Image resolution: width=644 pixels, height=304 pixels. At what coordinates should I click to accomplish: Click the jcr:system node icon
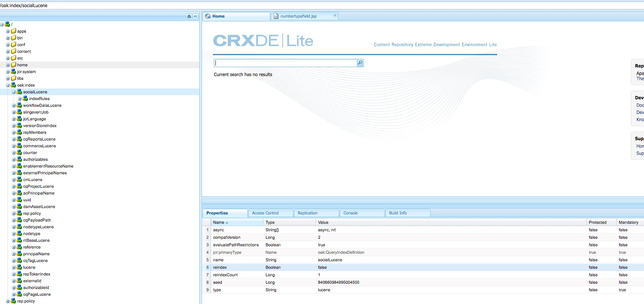tap(13, 72)
